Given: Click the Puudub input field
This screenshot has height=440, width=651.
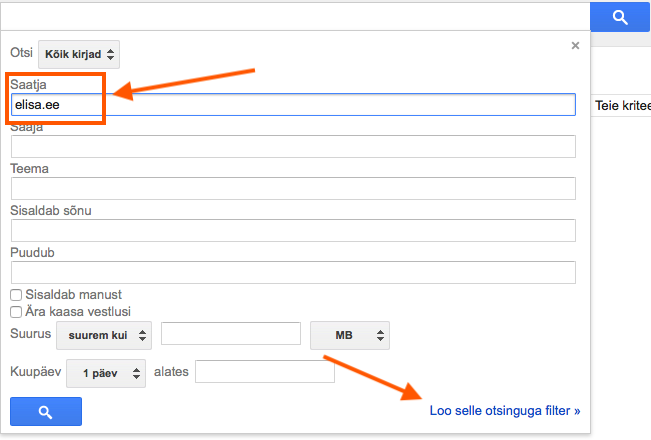Looking at the screenshot, I should point(293,272).
